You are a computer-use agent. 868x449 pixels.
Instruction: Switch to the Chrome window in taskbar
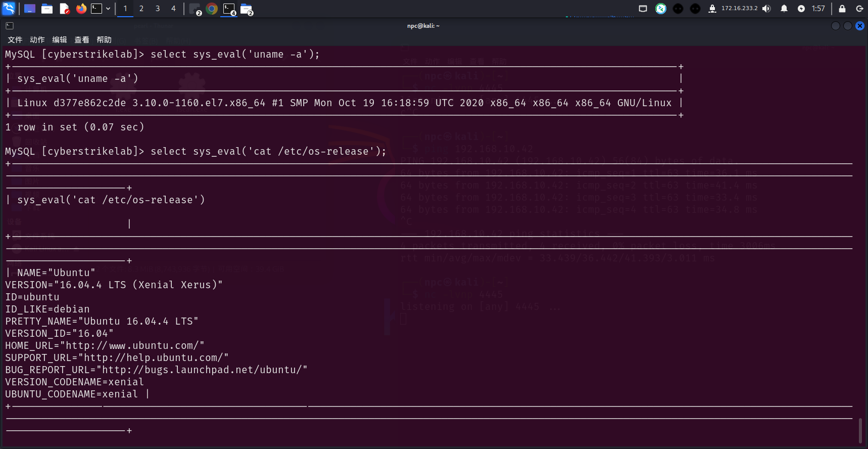point(212,9)
